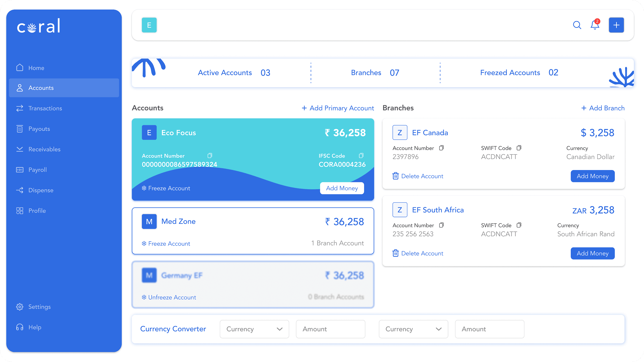Copy the IFSC Code CORA0004236

click(361, 155)
